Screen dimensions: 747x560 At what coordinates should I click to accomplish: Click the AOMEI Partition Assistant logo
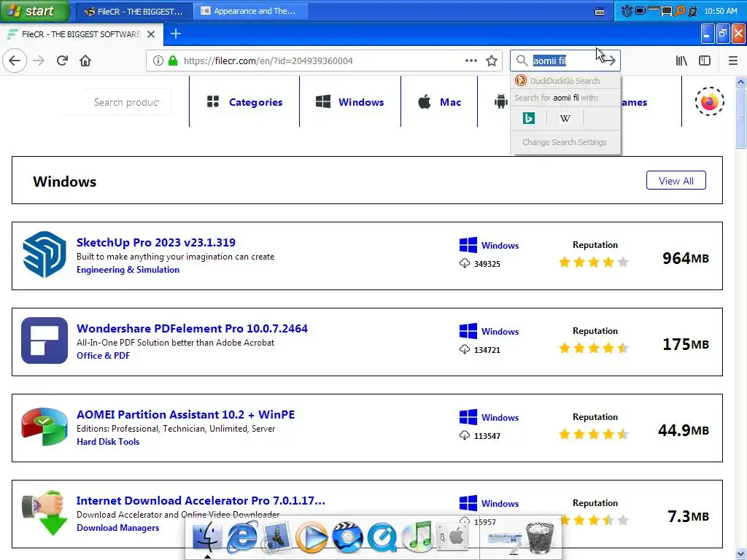tap(44, 427)
